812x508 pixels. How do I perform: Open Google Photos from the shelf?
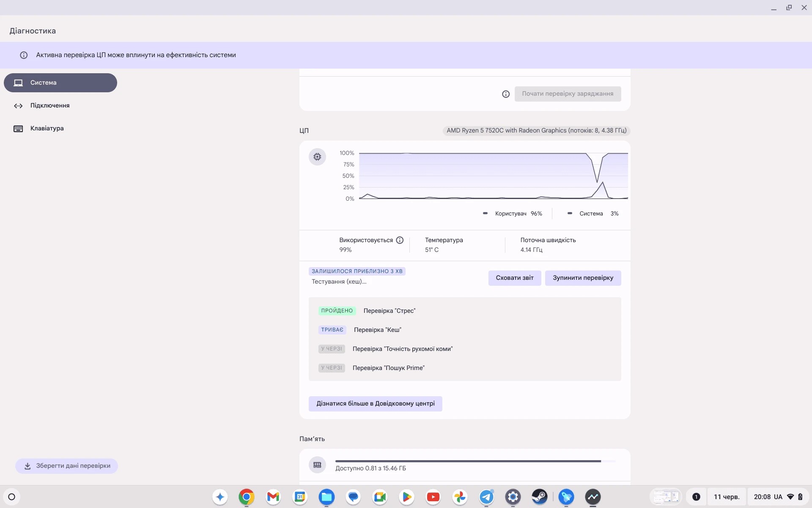click(x=460, y=497)
